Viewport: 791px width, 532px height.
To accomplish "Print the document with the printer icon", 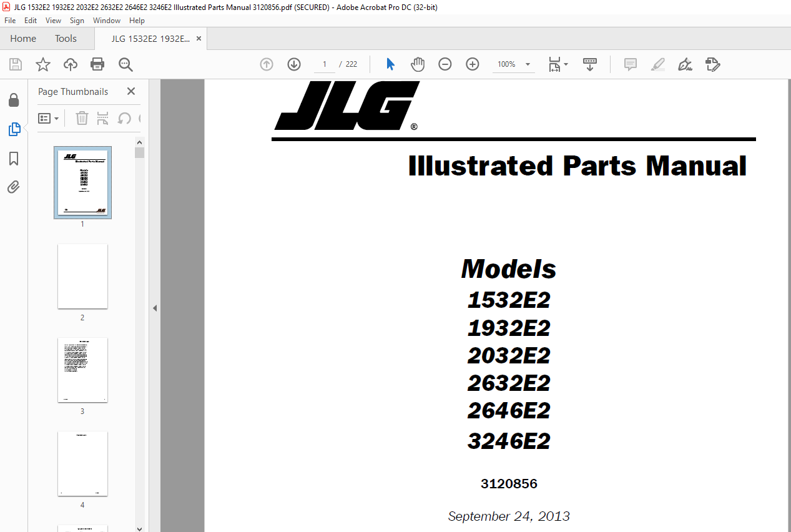I will pyautogui.click(x=97, y=64).
